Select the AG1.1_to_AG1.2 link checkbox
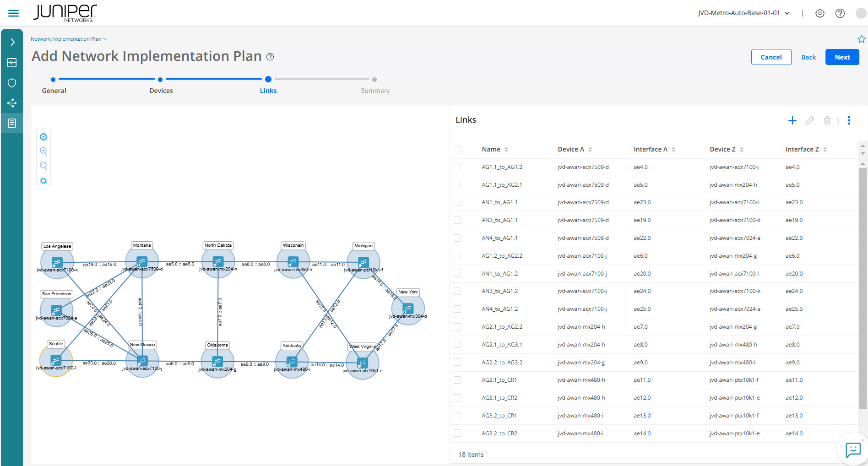The height and width of the screenshot is (466, 868). [x=457, y=167]
